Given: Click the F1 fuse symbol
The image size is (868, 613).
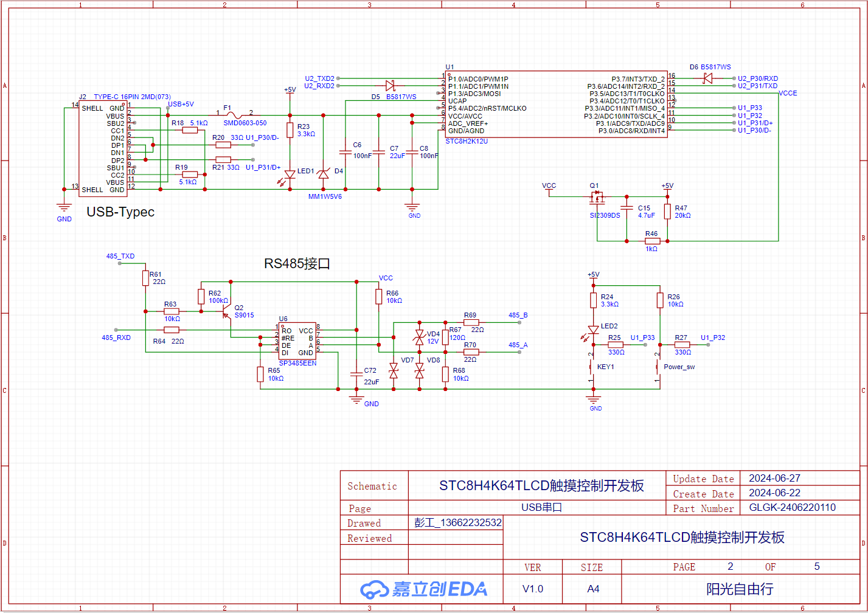Looking at the screenshot, I should (234, 115).
